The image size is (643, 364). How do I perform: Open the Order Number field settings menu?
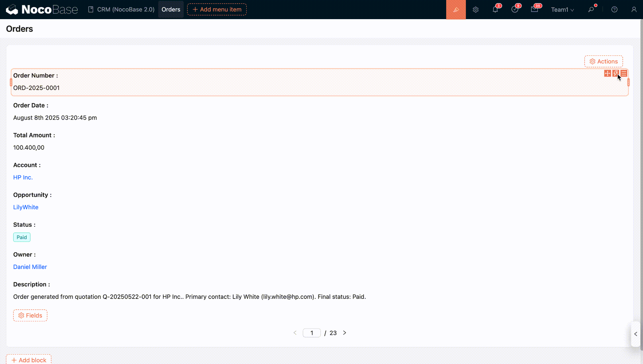point(624,73)
